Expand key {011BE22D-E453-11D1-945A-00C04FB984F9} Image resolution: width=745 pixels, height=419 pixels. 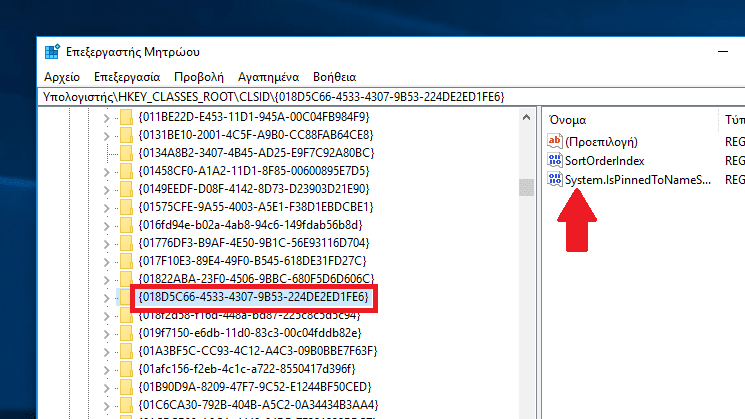pos(106,117)
